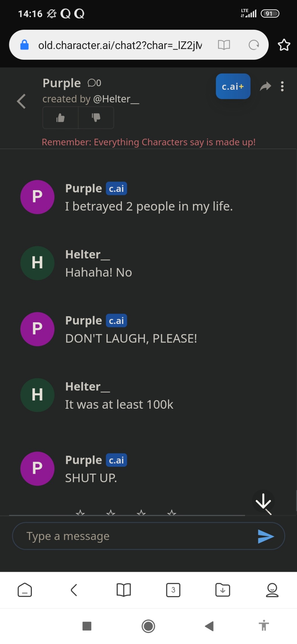This screenshot has height=644, width=297.
Task: Focus the Type a message field
Action: coord(134,536)
